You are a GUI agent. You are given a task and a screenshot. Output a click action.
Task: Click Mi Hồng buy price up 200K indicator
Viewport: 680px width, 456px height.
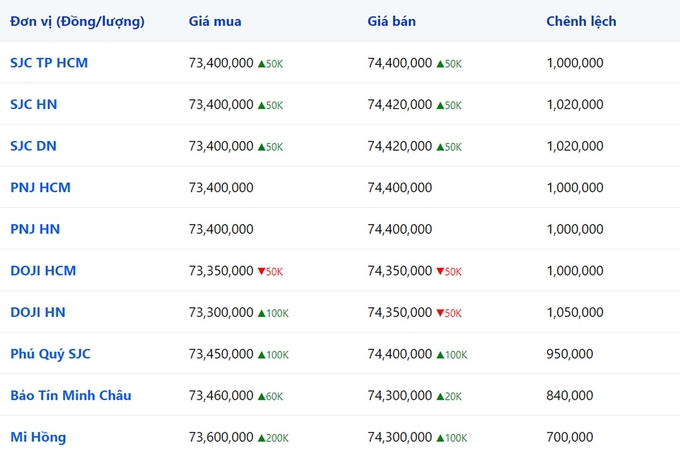(273, 438)
